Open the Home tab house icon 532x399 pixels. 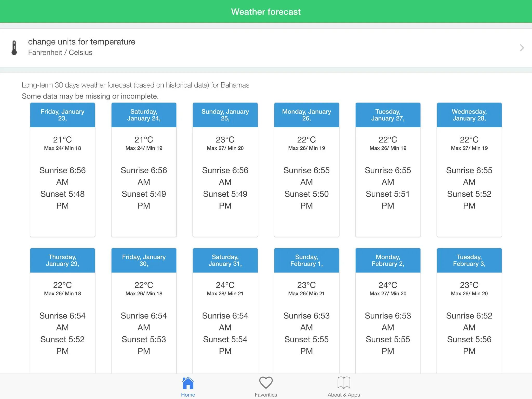pos(188,383)
